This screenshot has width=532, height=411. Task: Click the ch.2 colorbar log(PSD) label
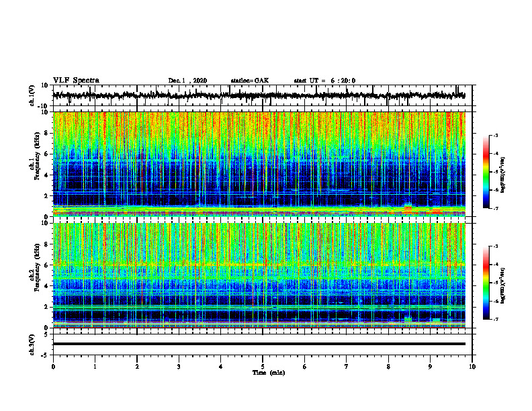pos(503,286)
